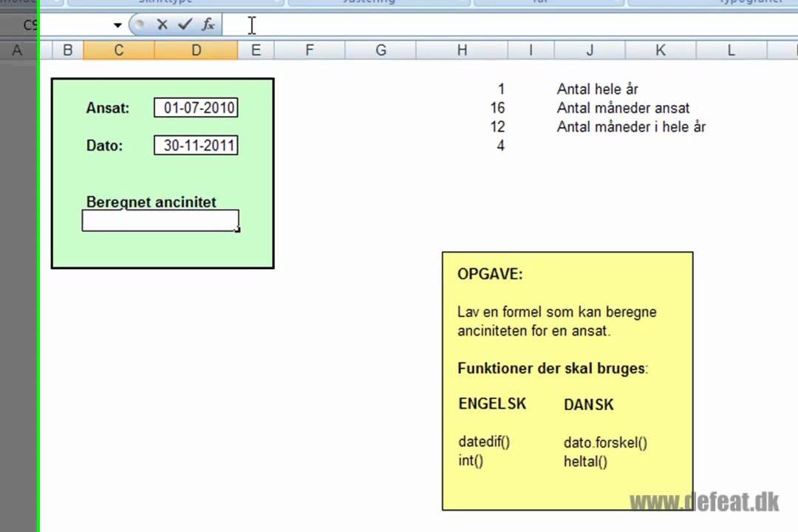Image resolution: width=798 pixels, height=532 pixels.
Task: Click 'Antal hele år' text
Action: (597, 89)
